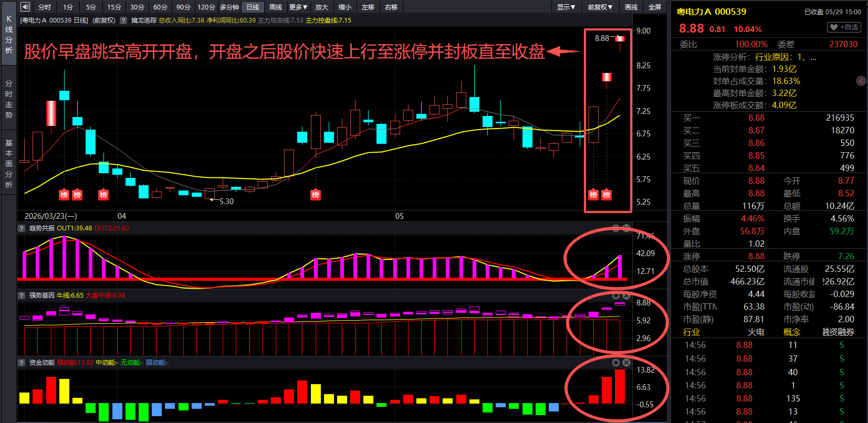Image resolution: width=868 pixels, height=423 pixels.
Task: Click the 榜 marker under the latest candle
Action: (x=606, y=195)
